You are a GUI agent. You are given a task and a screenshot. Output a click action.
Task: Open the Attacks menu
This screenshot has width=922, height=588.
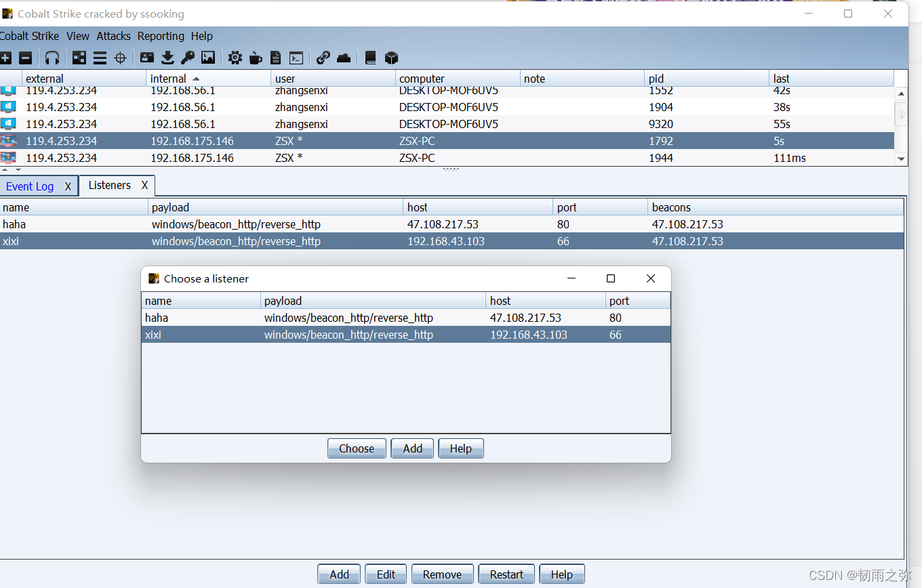(114, 36)
